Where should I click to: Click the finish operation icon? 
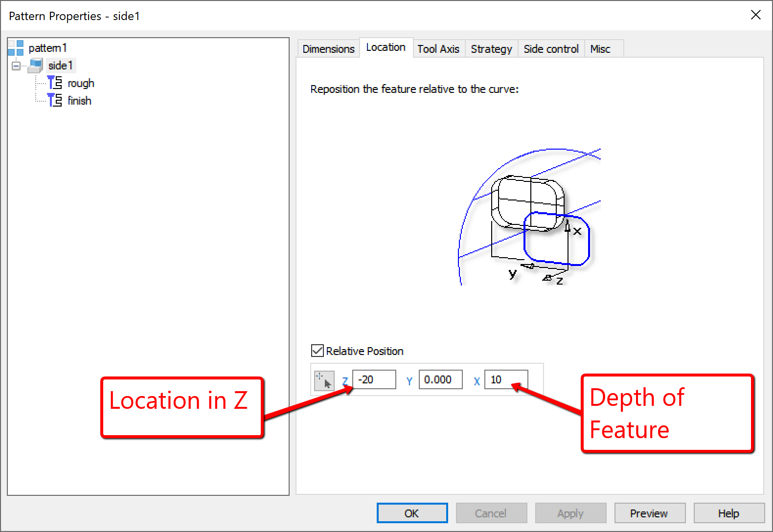(55, 100)
